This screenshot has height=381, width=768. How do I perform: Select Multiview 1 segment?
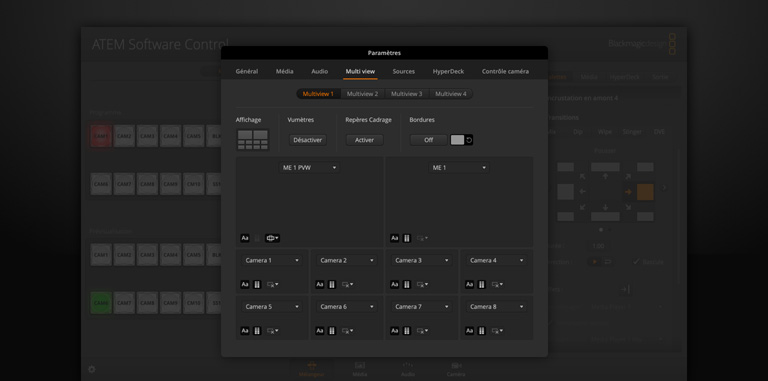[318, 94]
